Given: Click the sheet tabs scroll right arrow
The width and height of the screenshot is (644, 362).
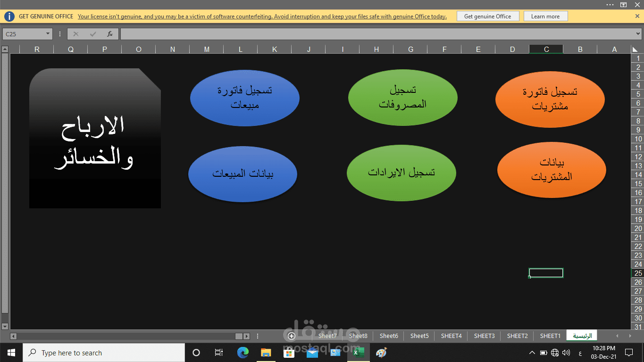Looking at the screenshot, I should [630, 336].
